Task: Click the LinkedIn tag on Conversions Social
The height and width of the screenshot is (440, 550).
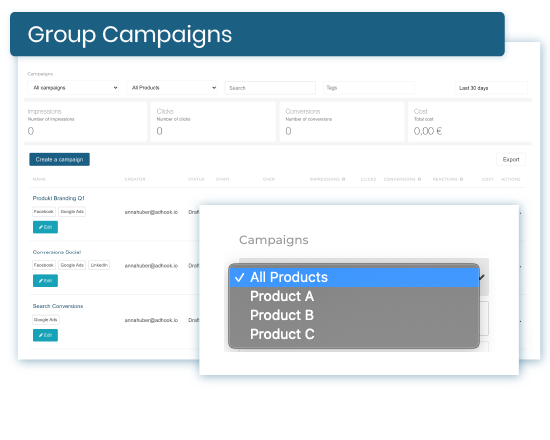Action: [x=99, y=265]
